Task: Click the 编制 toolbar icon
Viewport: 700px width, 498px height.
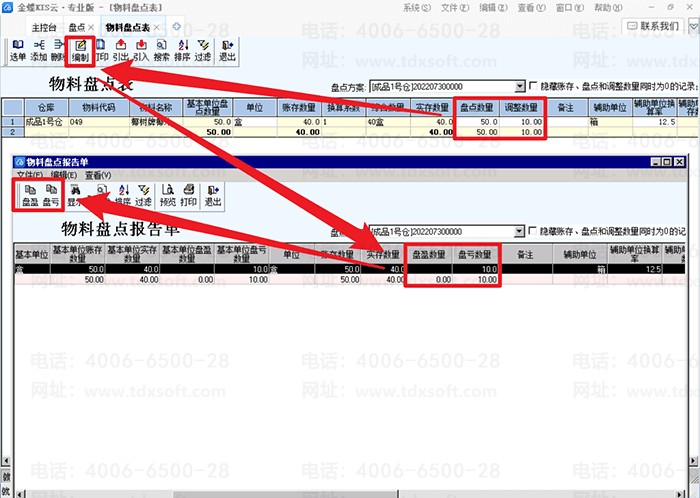Action: [80, 50]
